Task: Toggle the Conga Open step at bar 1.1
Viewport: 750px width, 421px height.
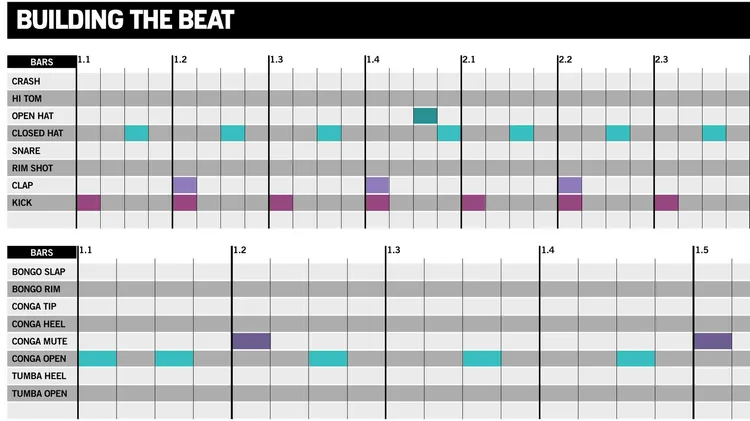Action: tap(98, 358)
